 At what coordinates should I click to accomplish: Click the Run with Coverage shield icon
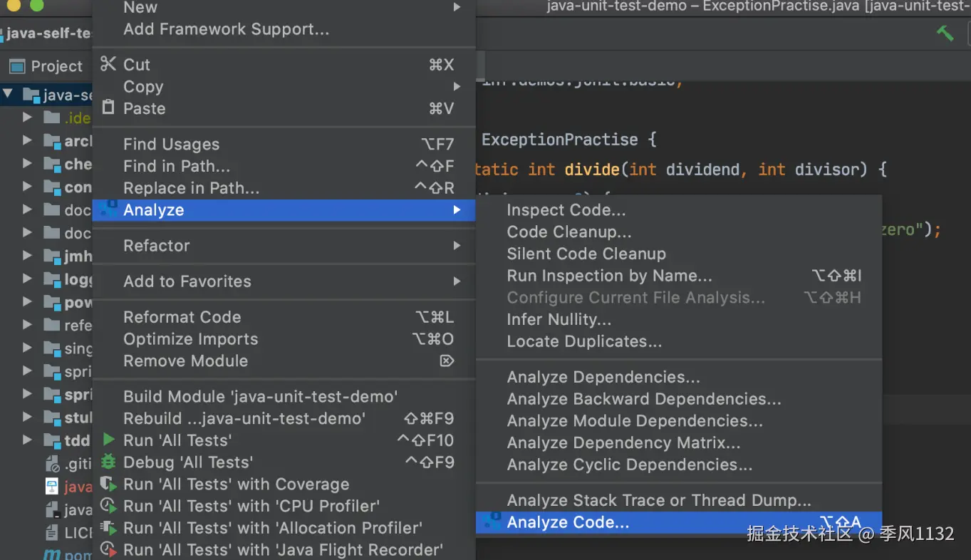click(108, 484)
